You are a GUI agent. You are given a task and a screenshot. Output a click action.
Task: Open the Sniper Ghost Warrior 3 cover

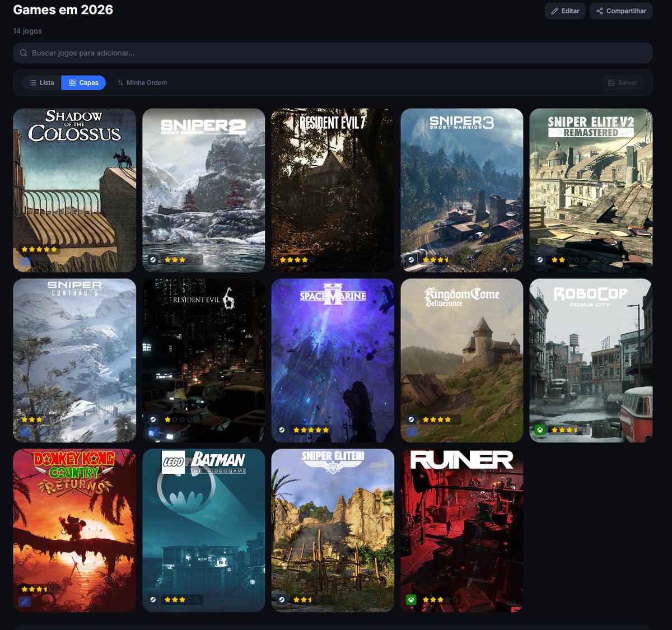[462, 190]
